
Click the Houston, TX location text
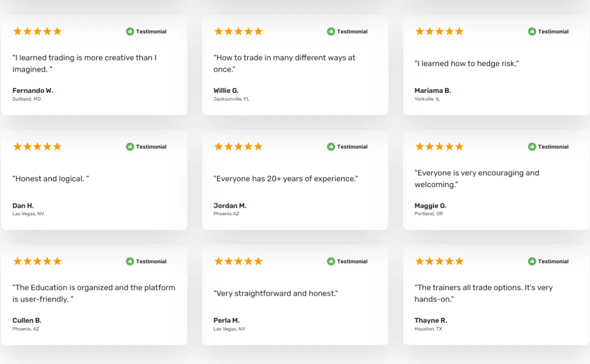(428, 329)
